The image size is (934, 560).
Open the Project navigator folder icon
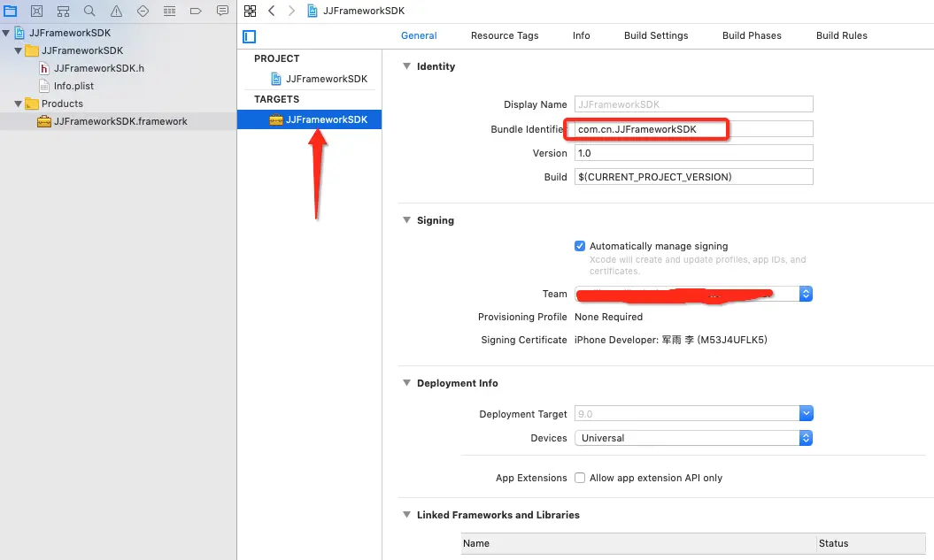pos(10,11)
